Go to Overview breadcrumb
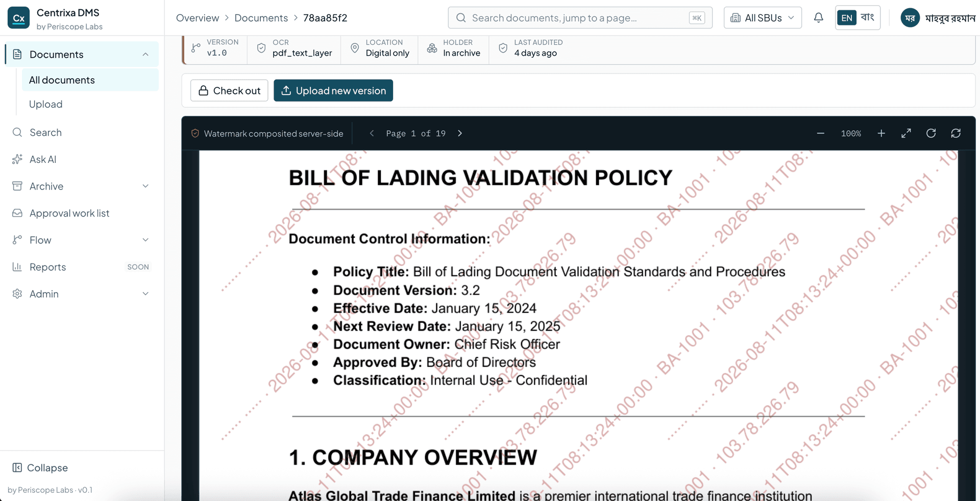 pyautogui.click(x=198, y=18)
